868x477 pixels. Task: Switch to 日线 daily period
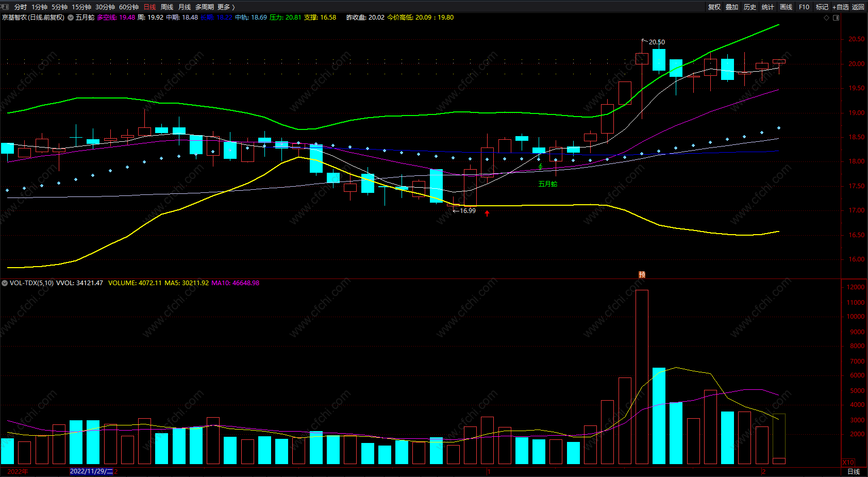[149, 7]
